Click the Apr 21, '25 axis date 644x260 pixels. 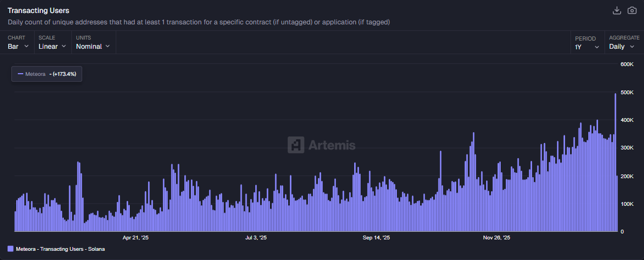coord(136,238)
